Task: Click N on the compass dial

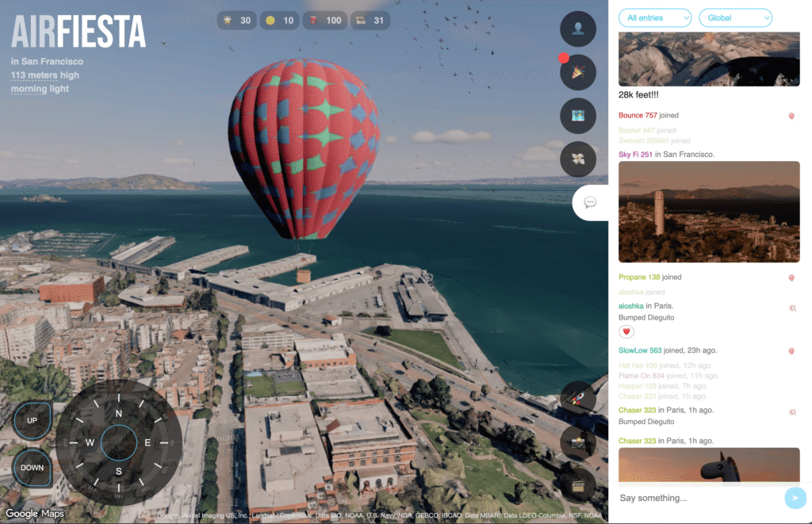Action: point(119,414)
